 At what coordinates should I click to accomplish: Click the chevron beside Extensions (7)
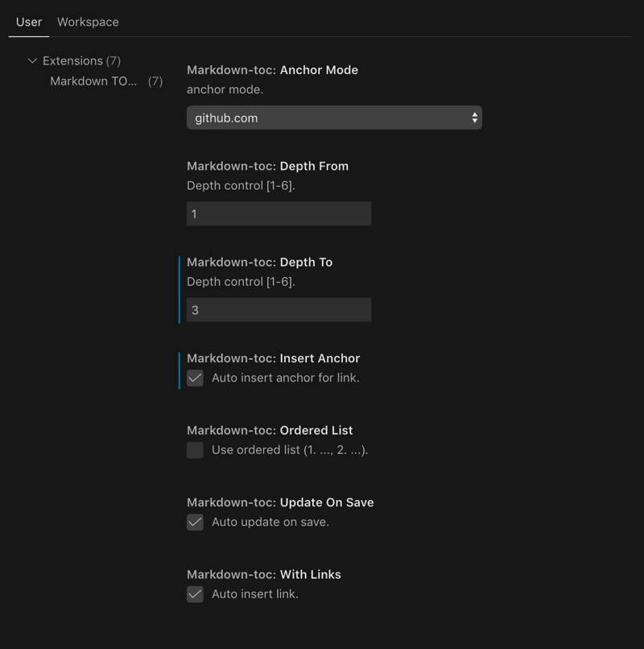(x=31, y=60)
